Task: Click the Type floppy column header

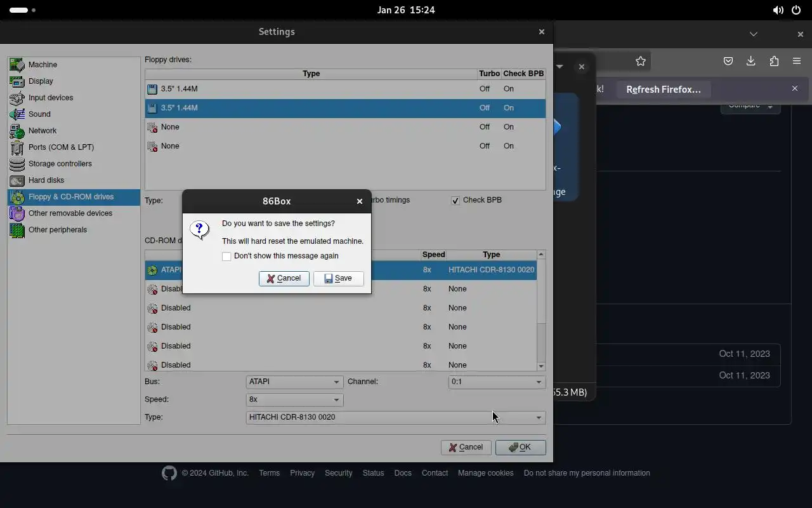Action: pyautogui.click(x=311, y=74)
